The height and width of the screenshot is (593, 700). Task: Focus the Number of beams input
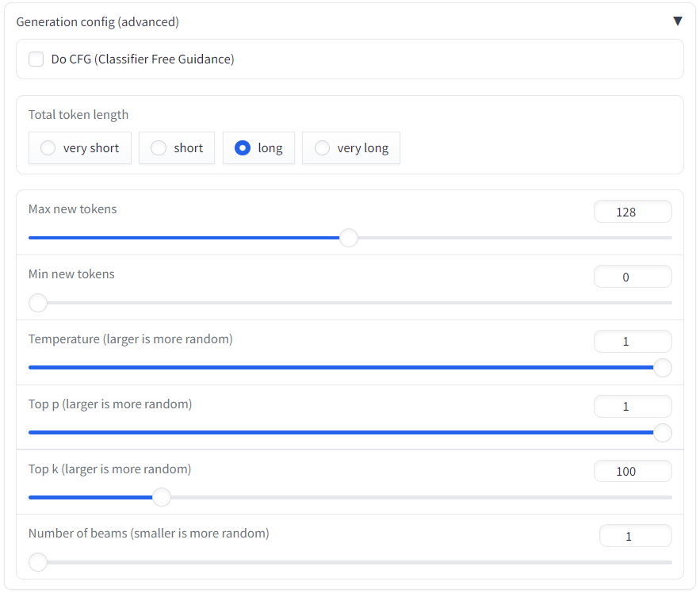634,537
